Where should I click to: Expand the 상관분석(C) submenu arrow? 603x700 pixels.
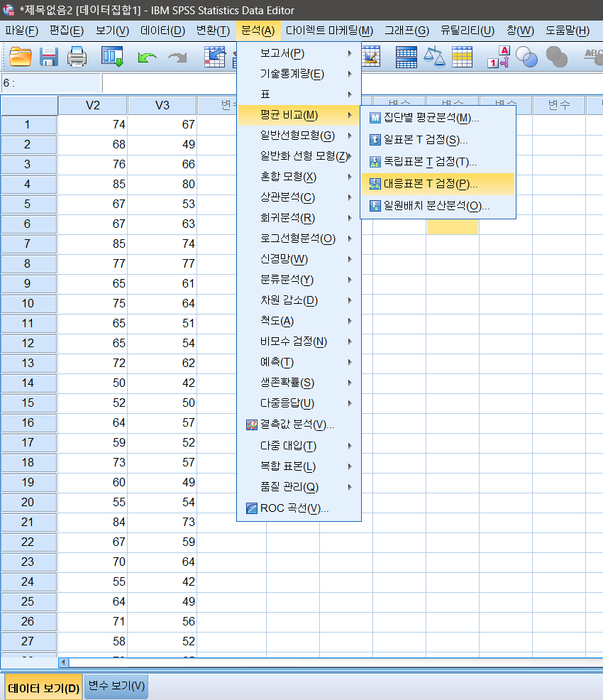point(350,197)
